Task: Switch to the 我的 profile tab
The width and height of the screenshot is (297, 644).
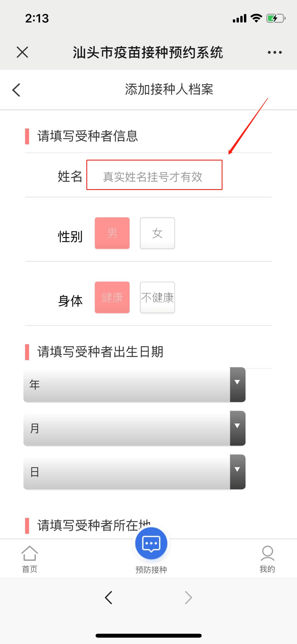Action: [267, 559]
